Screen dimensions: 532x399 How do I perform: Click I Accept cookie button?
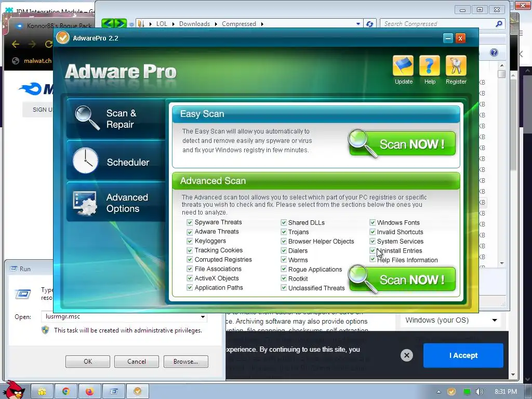(463, 355)
